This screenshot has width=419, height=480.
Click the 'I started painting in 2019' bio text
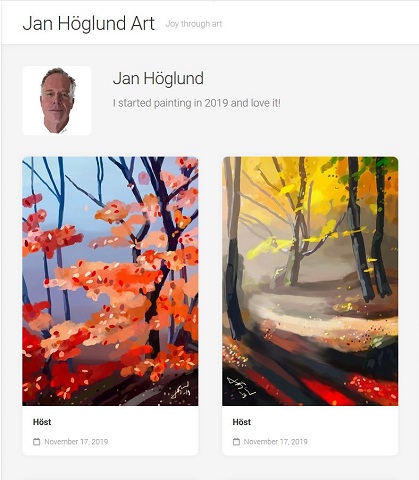[197, 103]
